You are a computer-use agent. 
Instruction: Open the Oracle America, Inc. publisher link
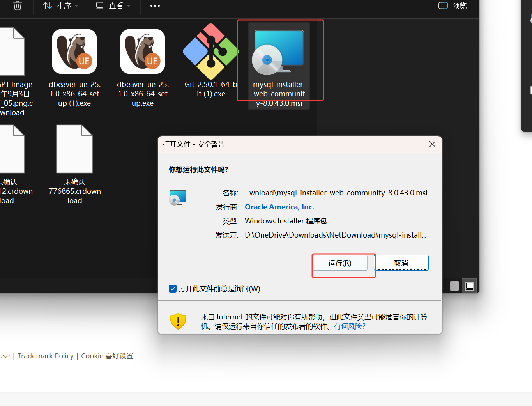(279, 207)
